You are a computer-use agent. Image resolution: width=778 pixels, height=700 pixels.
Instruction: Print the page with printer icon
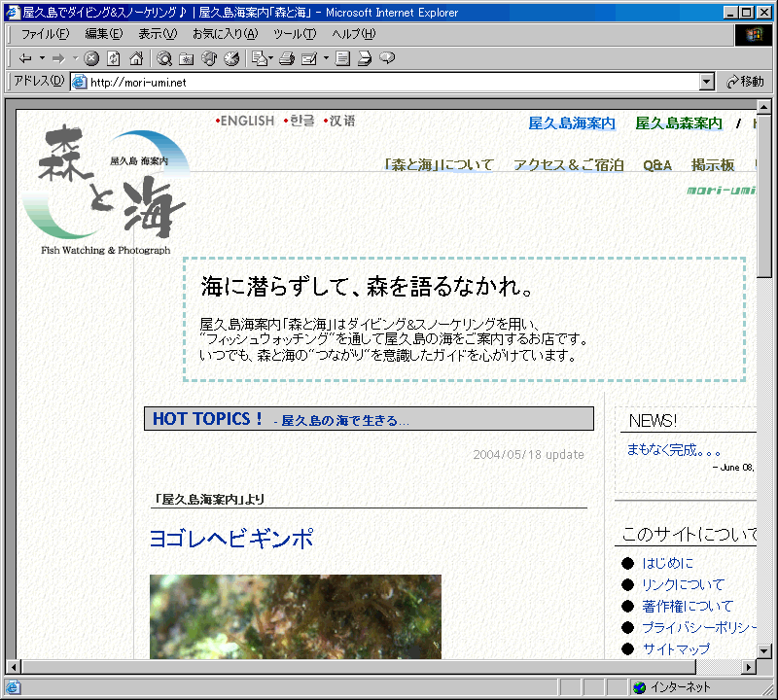[287, 58]
